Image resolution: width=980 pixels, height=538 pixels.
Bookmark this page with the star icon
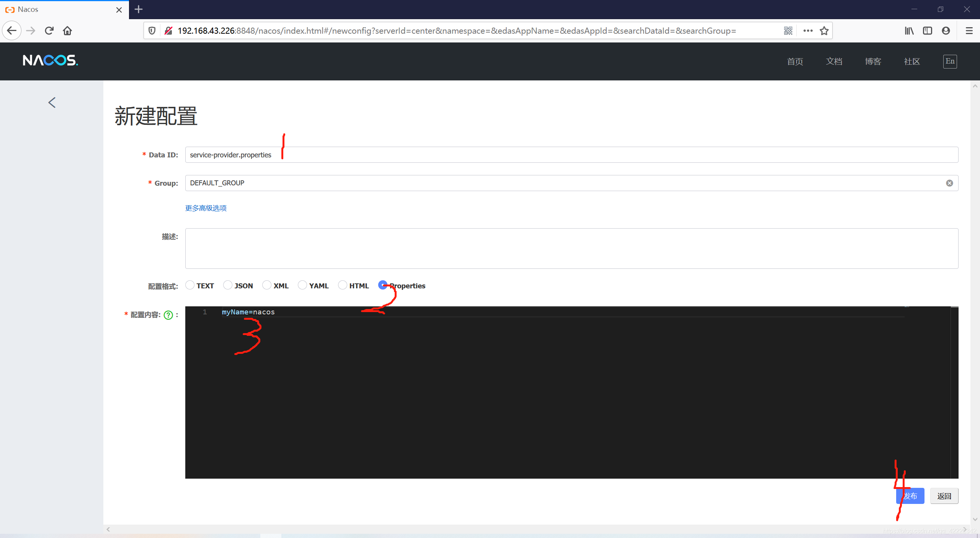coord(824,31)
